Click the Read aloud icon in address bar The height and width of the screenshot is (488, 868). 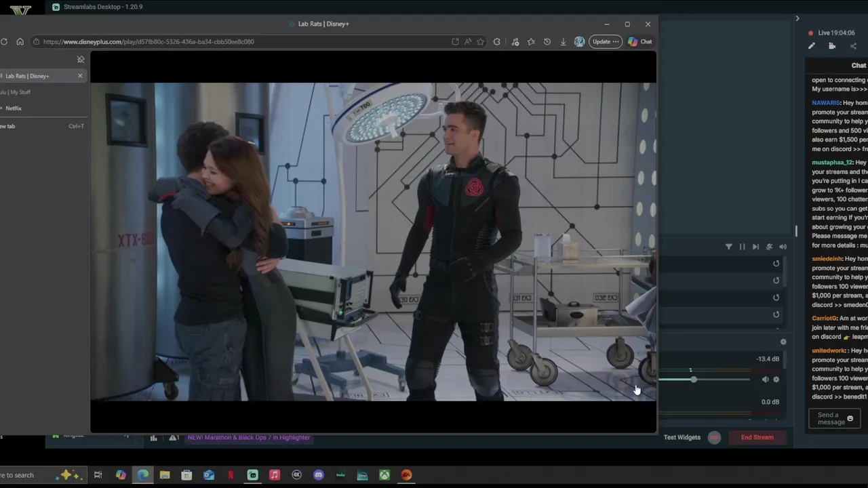coord(468,41)
